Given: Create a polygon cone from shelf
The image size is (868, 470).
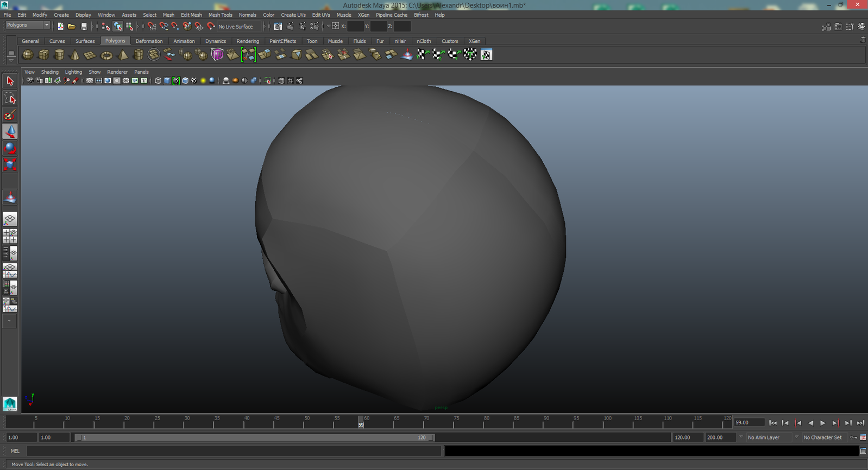Looking at the screenshot, I should [x=75, y=54].
